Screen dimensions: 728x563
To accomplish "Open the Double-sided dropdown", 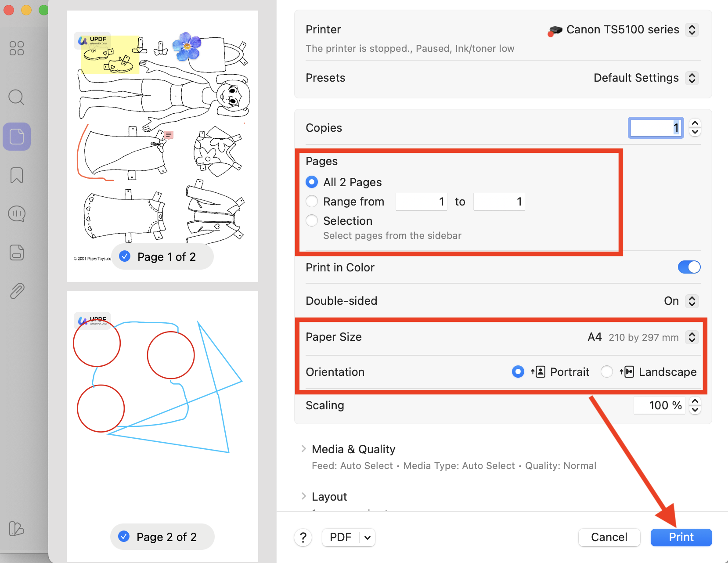I will pyautogui.click(x=692, y=301).
